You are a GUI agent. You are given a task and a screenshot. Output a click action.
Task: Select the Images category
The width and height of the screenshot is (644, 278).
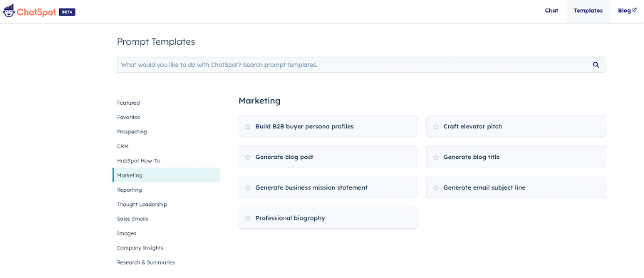click(x=127, y=233)
